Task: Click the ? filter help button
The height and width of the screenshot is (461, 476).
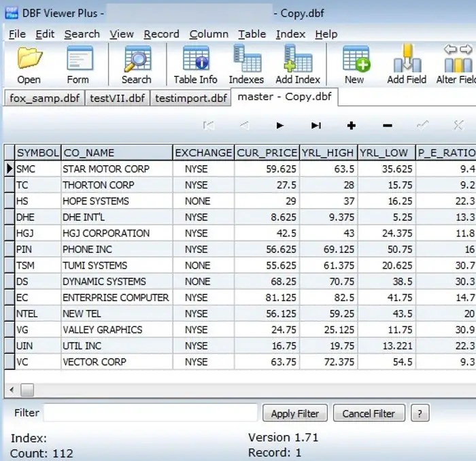Action: tap(420, 413)
